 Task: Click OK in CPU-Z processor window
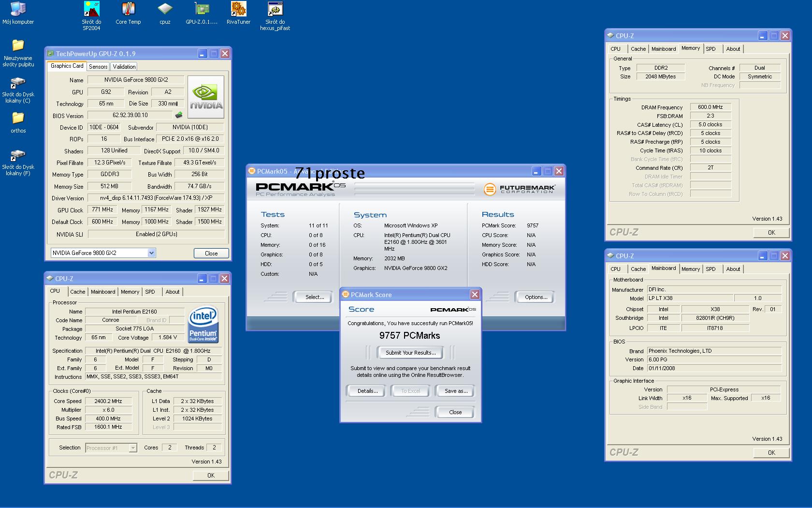[x=211, y=475]
